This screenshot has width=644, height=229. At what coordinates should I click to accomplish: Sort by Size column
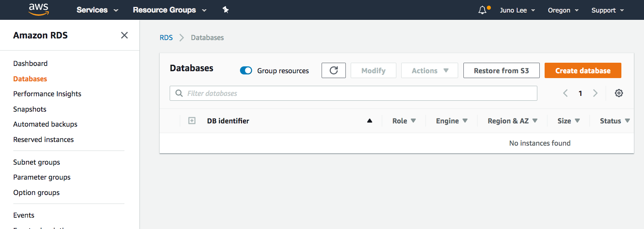pyautogui.click(x=568, y=121)
